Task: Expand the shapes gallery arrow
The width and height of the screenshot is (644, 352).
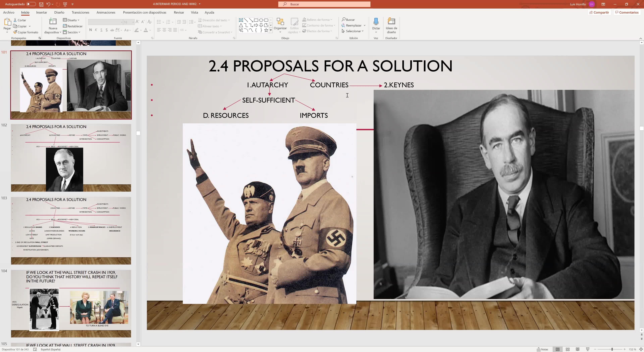Action: [x=271, y=31]
